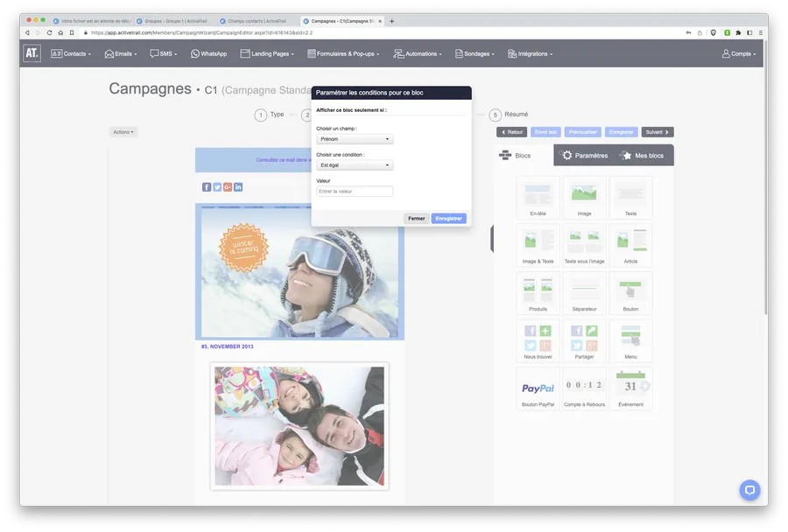Open the Compte account menu

coord(739,53)
